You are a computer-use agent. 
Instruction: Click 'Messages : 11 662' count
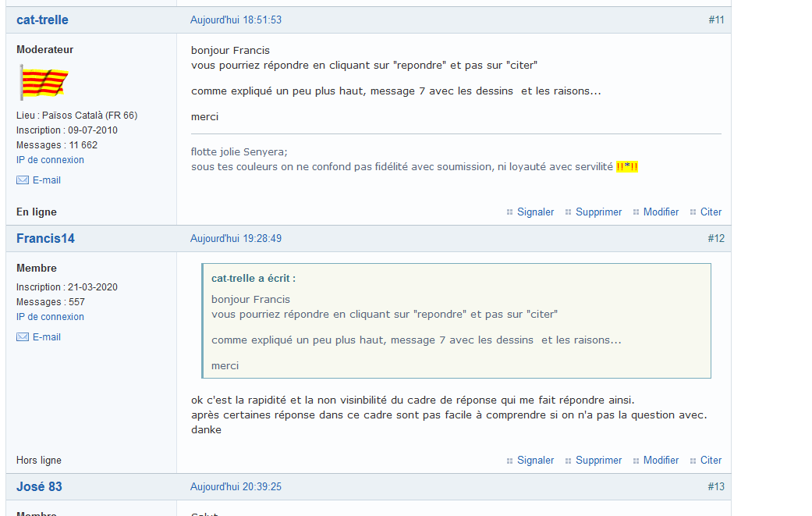pyautogui.click(x=57, y=145)
